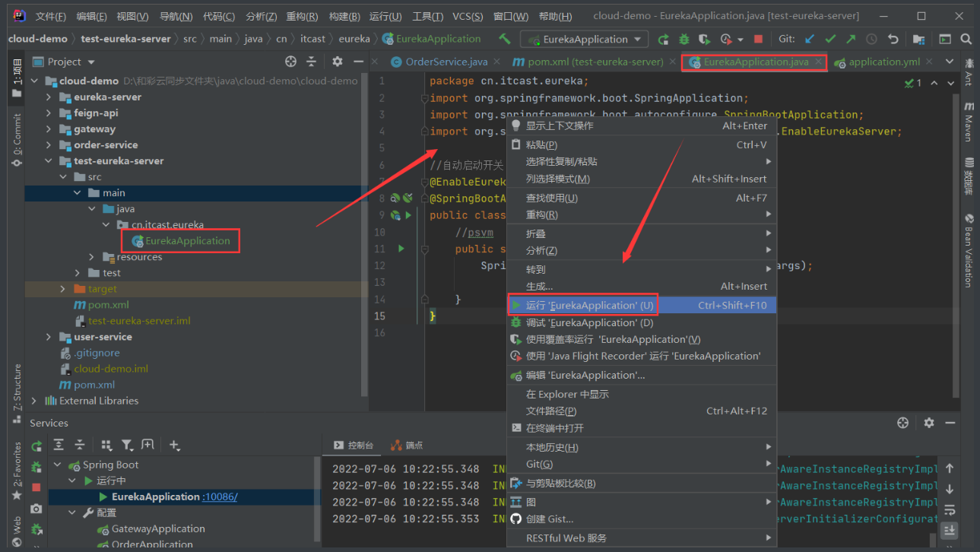
Task: Open Project Structure icon in toolbar
Action: point(919,39)
